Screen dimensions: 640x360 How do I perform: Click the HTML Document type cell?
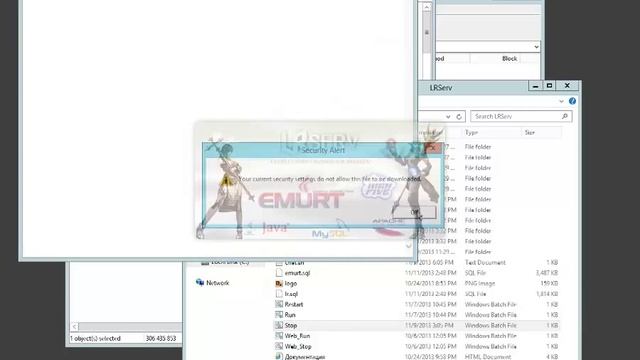coord(488,357)
